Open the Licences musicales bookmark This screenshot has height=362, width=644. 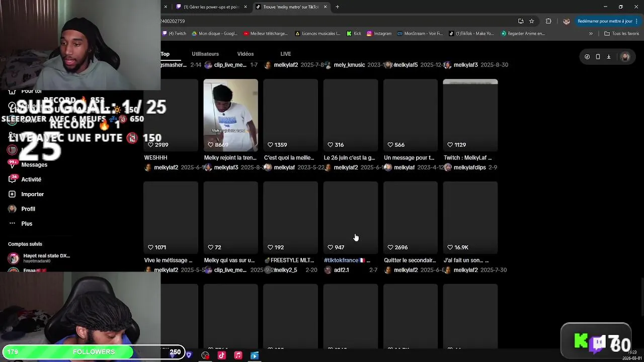tap(318, 34)
